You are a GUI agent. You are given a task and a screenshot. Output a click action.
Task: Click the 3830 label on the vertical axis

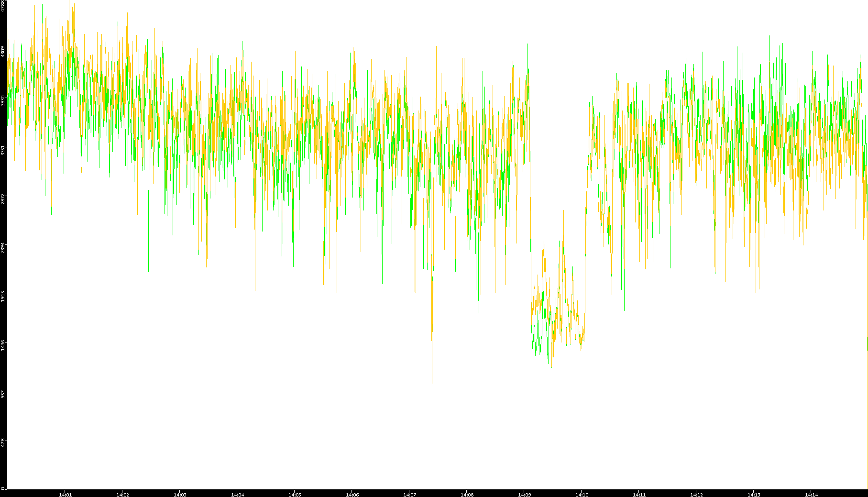3,100
